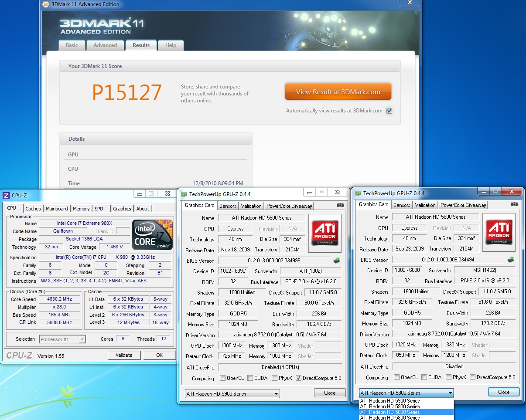Image resolution: width=526 pixels, height=420 pixels.
Task: Click the Validate button in CPU-Z
Action: pos(124,355)
